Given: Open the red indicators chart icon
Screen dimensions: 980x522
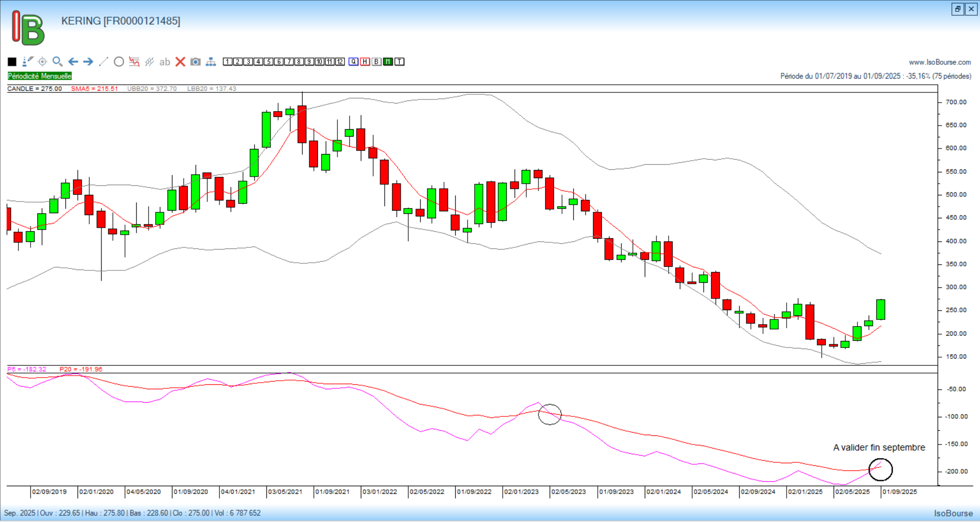Looking at the screenshot, I should 134,62.
